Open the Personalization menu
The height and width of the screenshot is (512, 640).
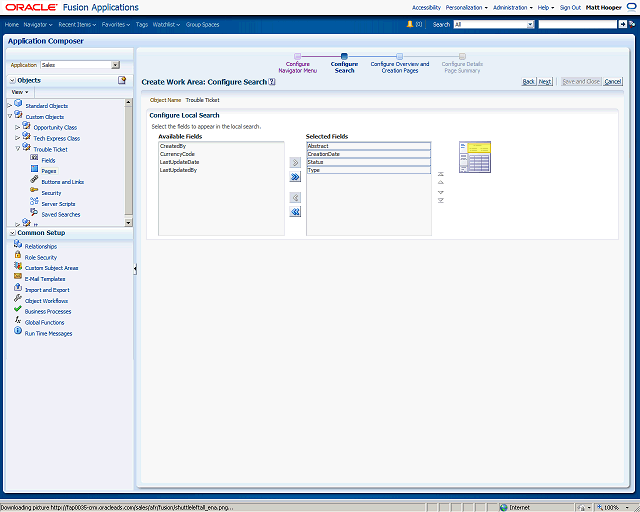(467, 7)
